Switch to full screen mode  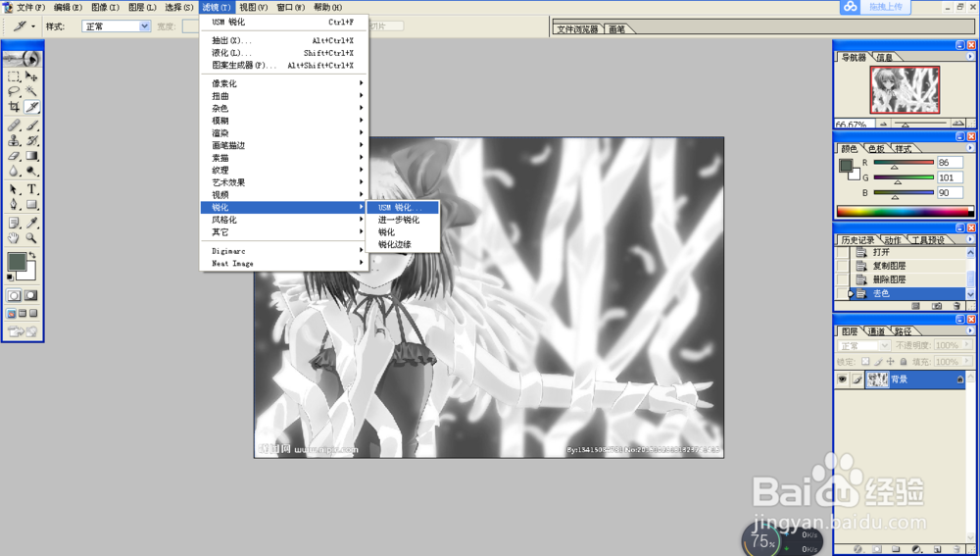point(33,314)
